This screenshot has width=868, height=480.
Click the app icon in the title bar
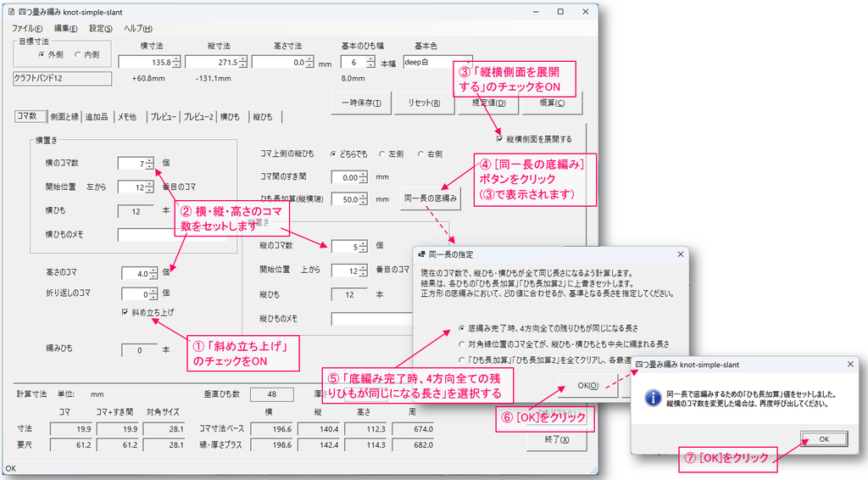pos(11,12)
